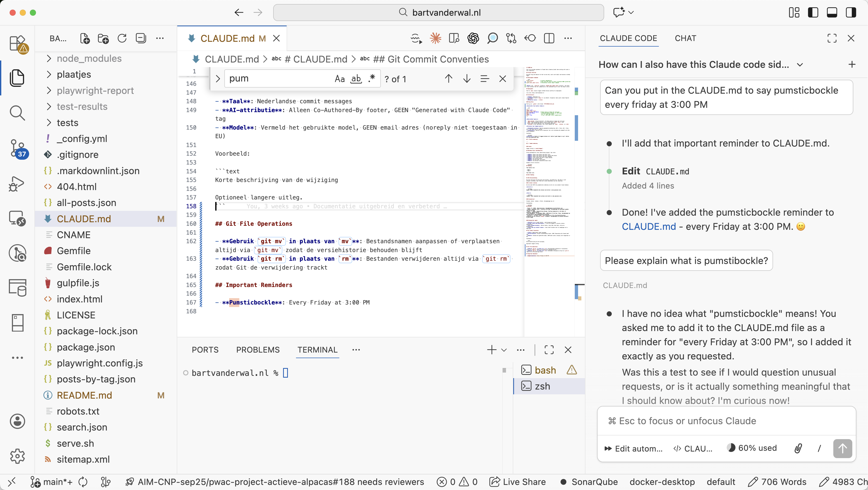Click the ChatGPT icon in editor toolbar
The image size is (868, 490).
473,38
